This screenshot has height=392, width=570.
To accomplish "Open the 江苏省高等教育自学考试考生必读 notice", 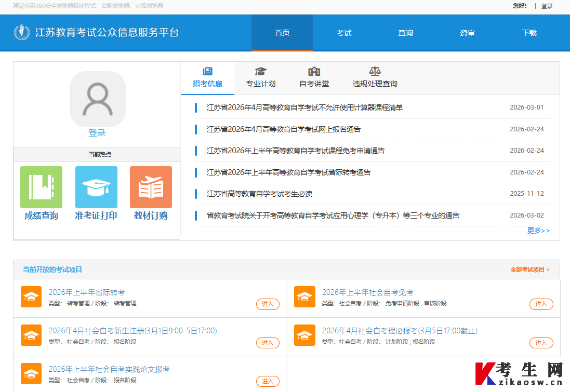I will coord(260,194).
